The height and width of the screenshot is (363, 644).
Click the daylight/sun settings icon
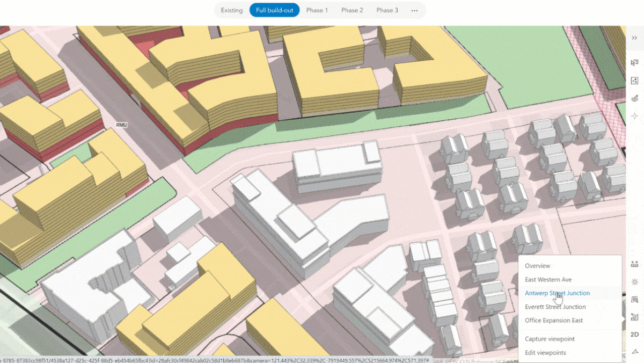tap(635, 282)
